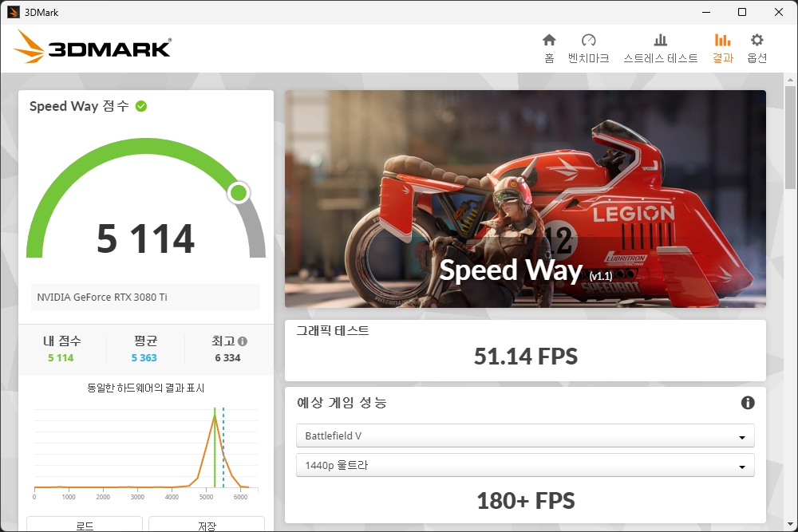The width and height of the screenshot is (798, 532).
Task: Click the NVIDIA GeForce RTX 3080 Ti field
Action: coord(145,297)
